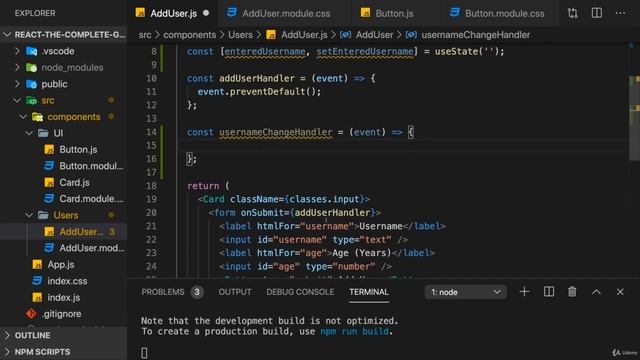
Task: Expand the node_modules folder chevron
Action: 17,68
